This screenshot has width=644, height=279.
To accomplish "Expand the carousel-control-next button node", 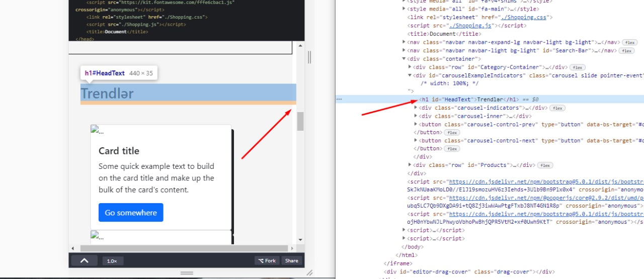I will click(416, 141).
